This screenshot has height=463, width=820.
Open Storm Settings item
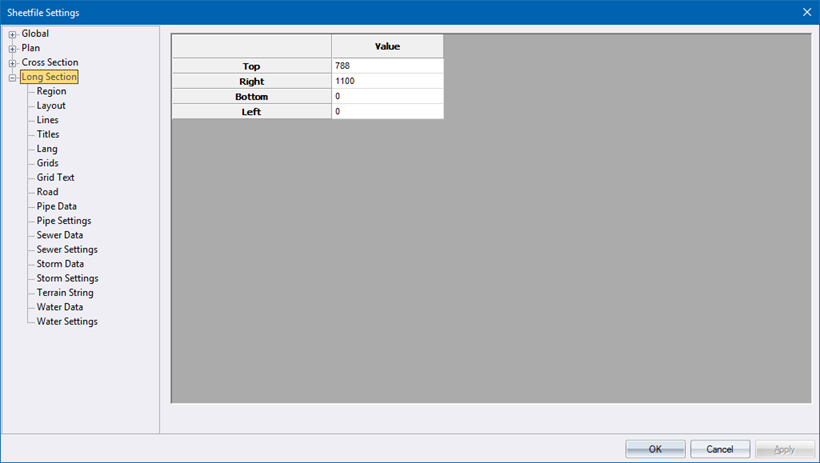[67, 278]
